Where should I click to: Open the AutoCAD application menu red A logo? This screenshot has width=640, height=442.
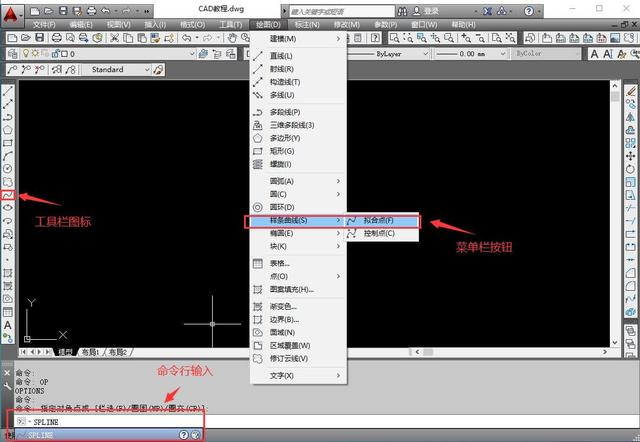coord(11,14)
